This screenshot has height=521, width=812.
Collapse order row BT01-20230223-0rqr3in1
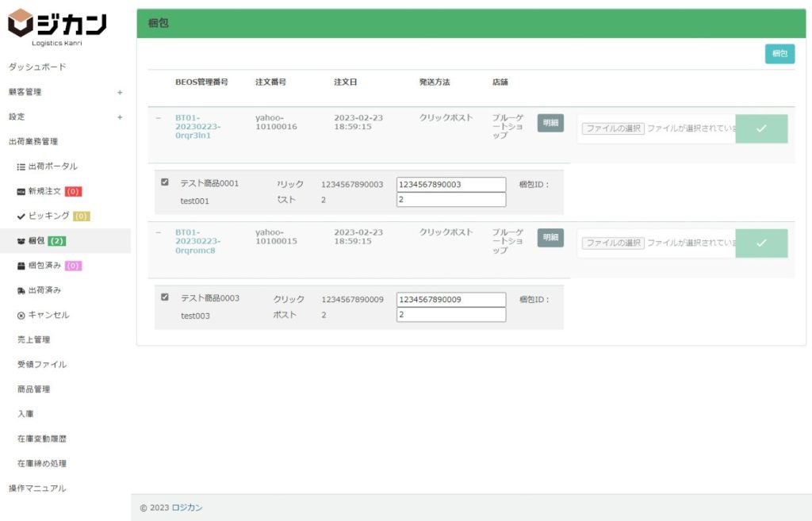(x=159, y=118)
